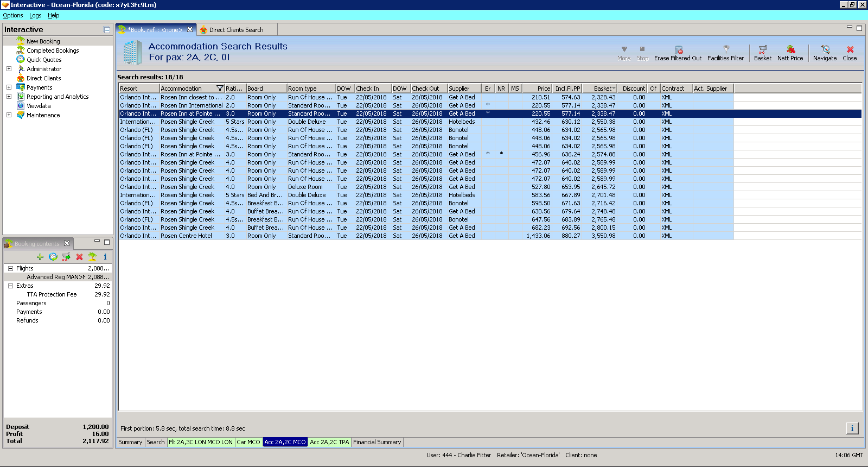
Task: Switch to Direct Clients Search tab
Action: pos(235,30)
